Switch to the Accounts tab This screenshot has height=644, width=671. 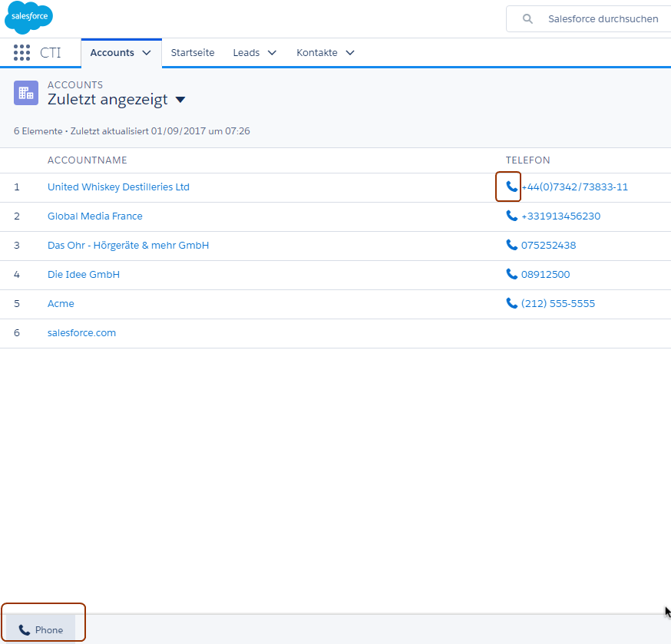point(112,53)
